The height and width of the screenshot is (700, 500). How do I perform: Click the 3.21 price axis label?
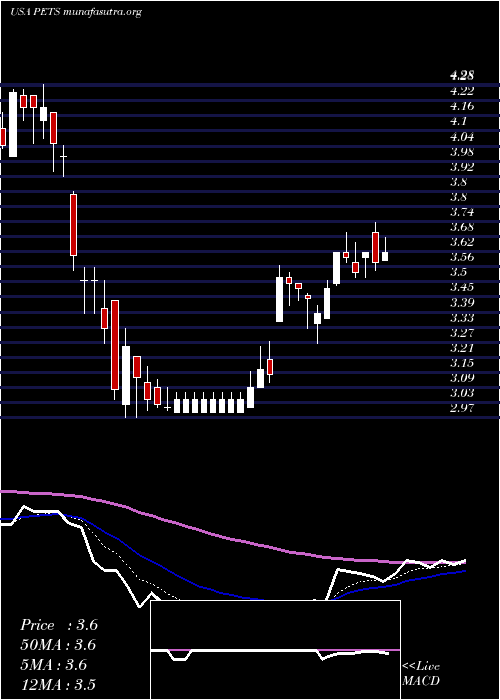pyautogui.click(x=461, y=348)
